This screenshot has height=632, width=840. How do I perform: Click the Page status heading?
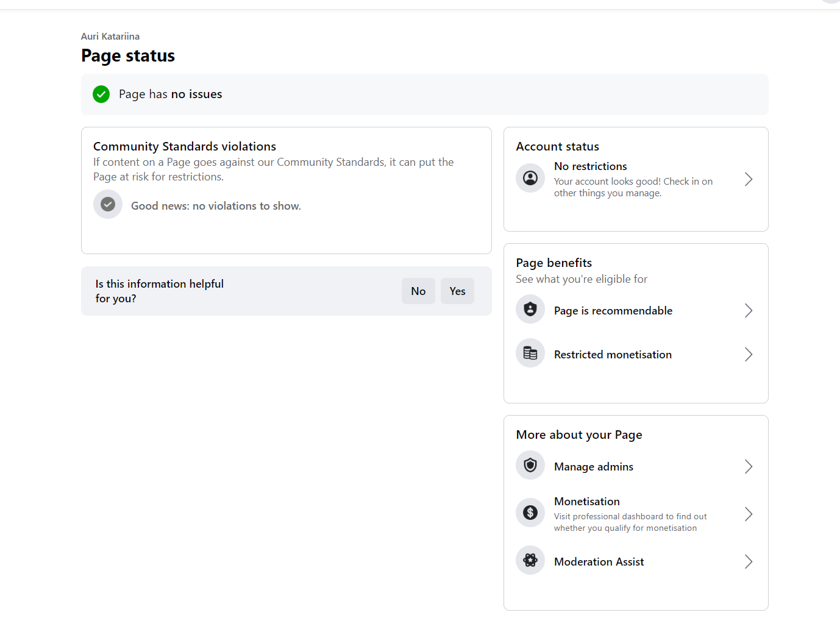point(128,56)
